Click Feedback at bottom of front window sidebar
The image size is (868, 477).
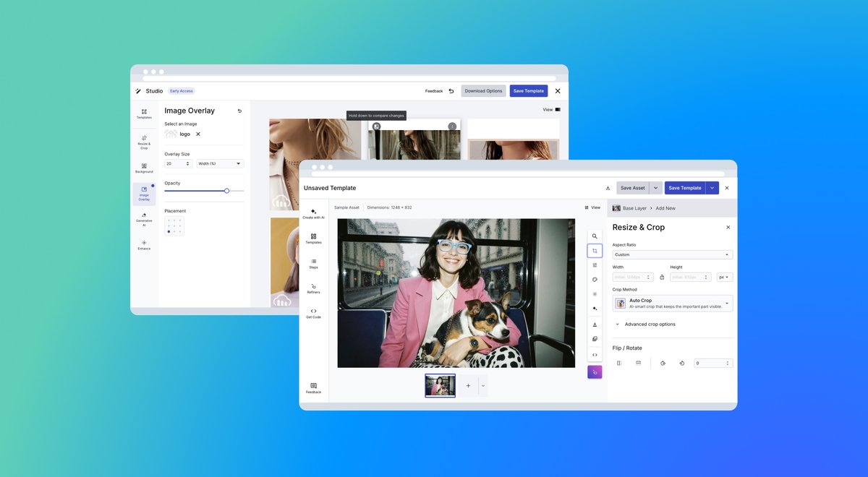[x=313, y=388]
